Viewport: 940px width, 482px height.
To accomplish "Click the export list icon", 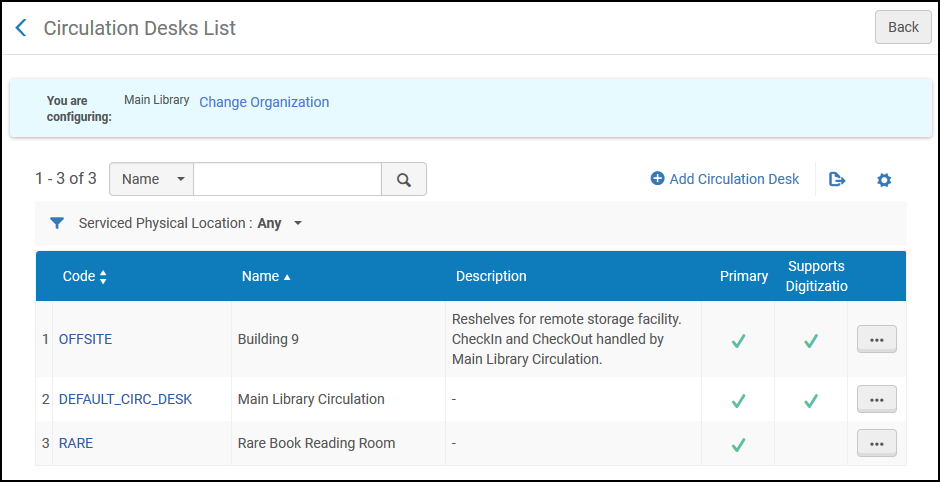I will pyautogui.click(x=837, y=179).
